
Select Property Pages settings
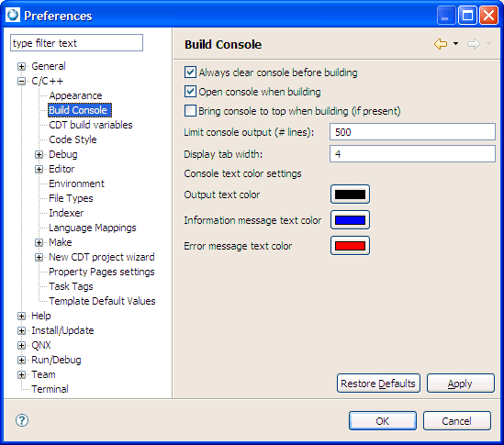pos(102,272)
